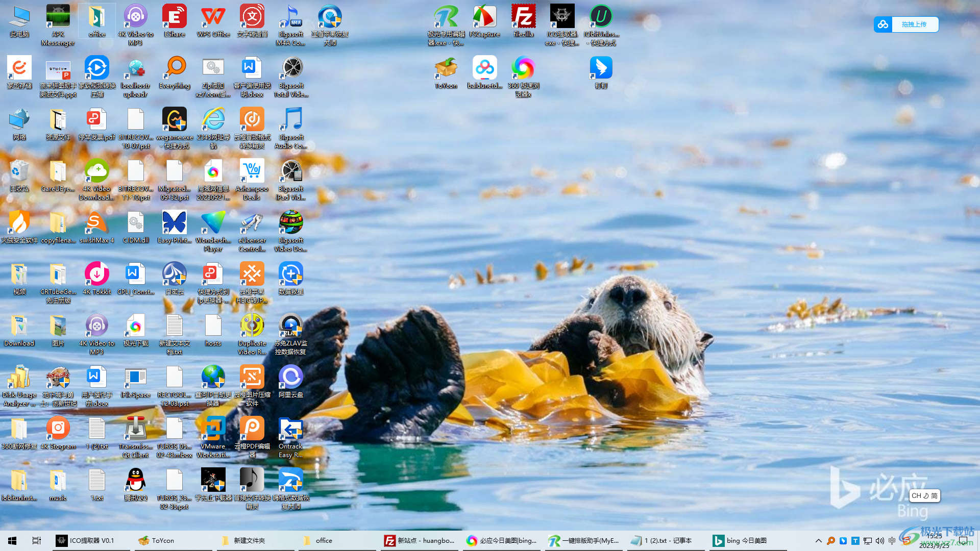This screenshot has height=551, width=980.
Task: Show hidden system tray icons
Action: (818, 540)
